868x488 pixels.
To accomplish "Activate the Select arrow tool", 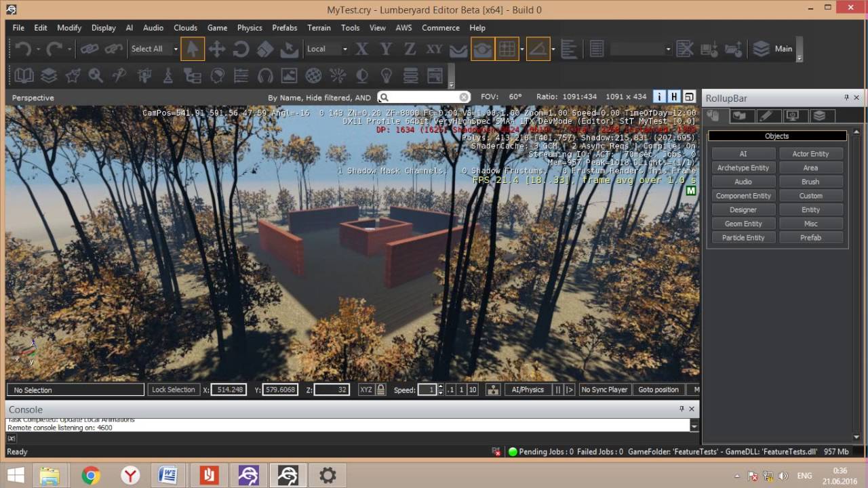I will pyautogui.click(x=193, y=49).
